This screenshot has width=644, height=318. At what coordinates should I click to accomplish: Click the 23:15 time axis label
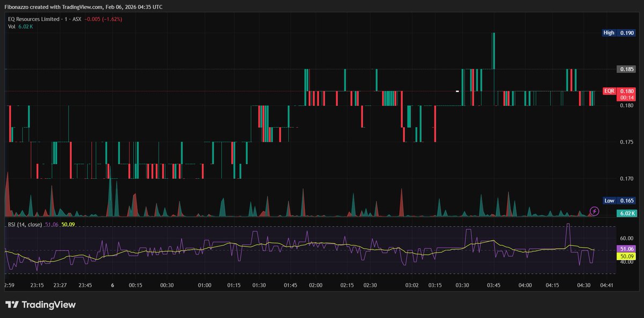click(x=38, y=285)
